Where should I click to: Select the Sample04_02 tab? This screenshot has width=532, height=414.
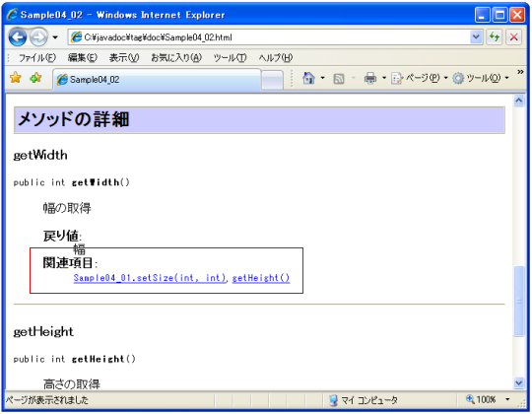click(x=157, y=80)
